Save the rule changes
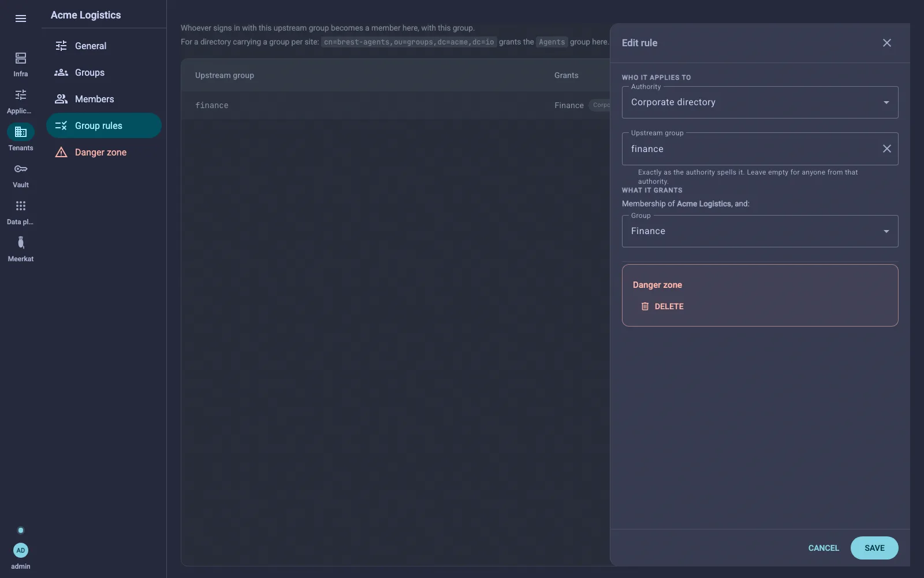This screenshot has width=924, height=578. [874, 548]
